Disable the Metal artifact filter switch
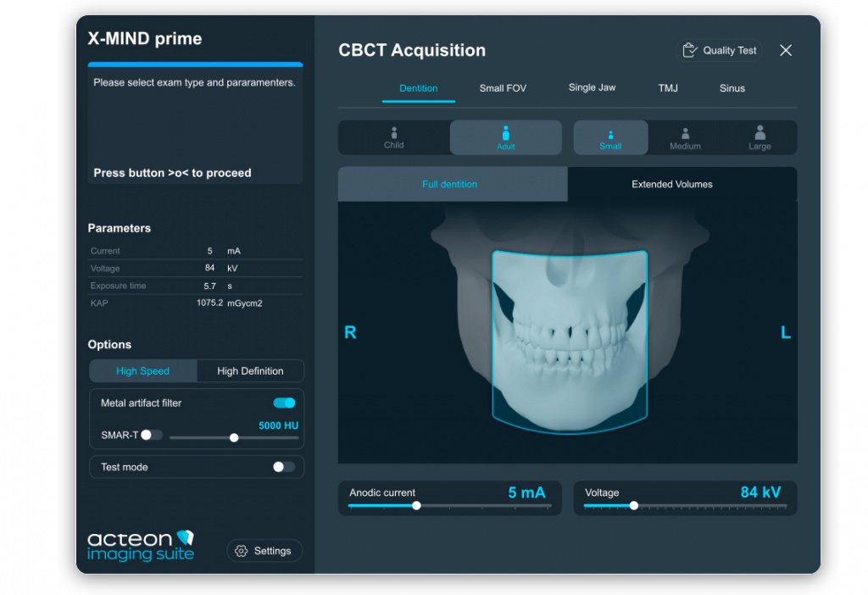 pos(284,403)
